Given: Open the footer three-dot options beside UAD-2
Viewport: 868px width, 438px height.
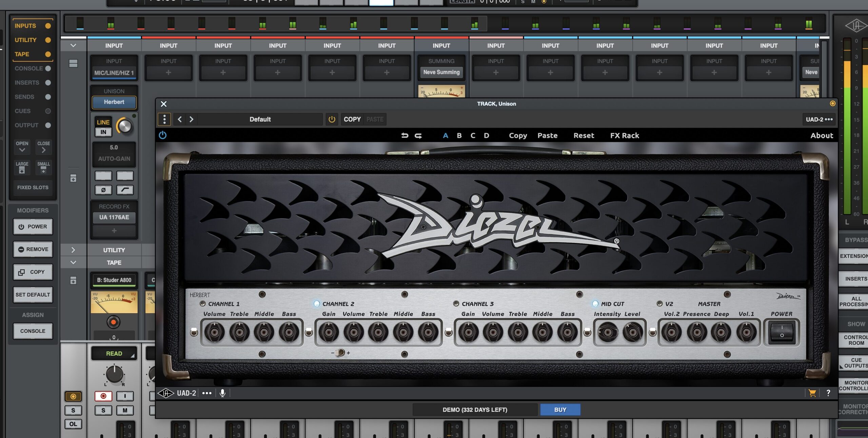Looking at the screenshot, I should click(x=207, y=393).
